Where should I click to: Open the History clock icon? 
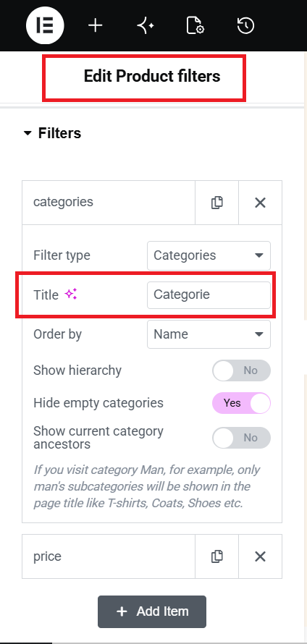click(x=245, y=26)
